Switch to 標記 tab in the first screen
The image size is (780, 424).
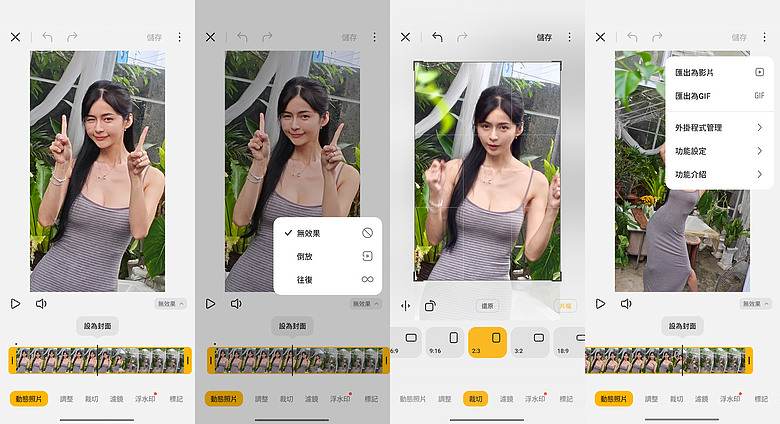pyautogui.click(x=176, y=399)
